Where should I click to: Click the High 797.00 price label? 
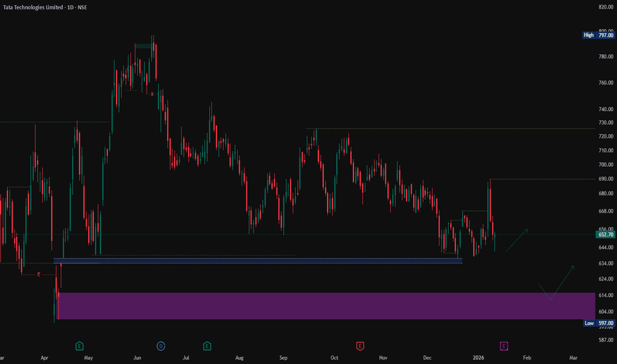pos(598,35)
